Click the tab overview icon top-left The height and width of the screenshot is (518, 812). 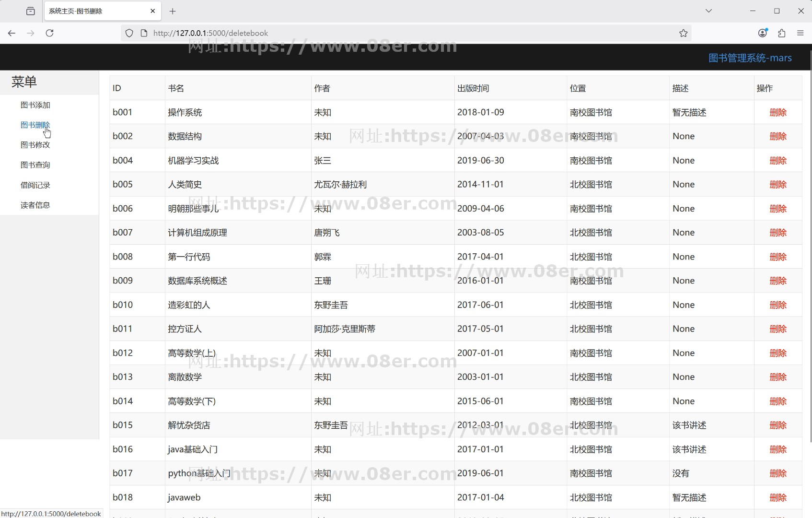30,11
